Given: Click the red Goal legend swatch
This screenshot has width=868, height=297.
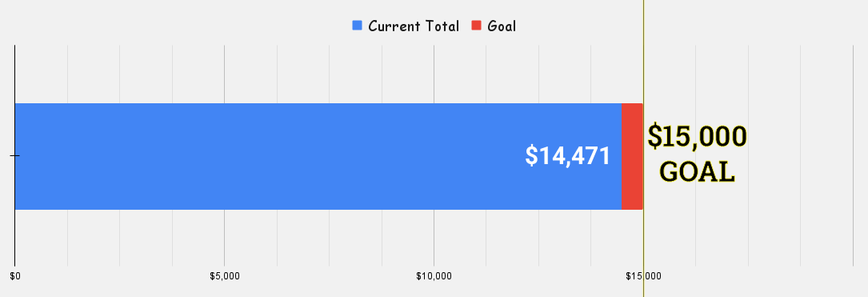Looking at the screenshot, I should [477, 26].
